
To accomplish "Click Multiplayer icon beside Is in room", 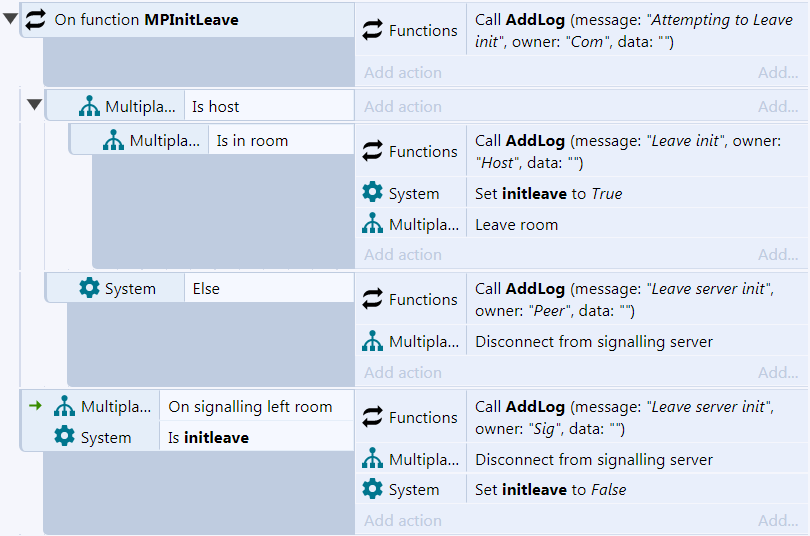I will [x=114, y=140].
